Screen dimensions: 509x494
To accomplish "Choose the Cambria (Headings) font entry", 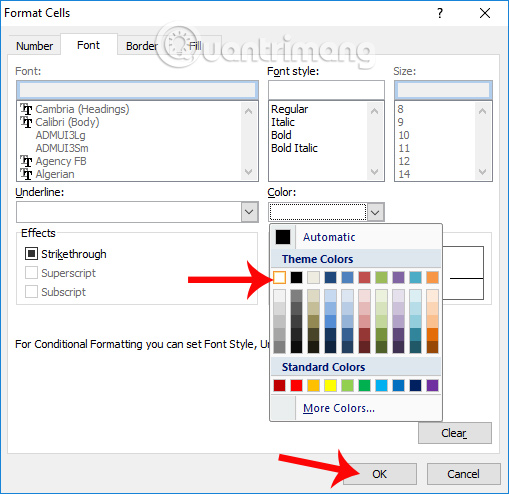I will pyautogui.click(x=82, y=109).
